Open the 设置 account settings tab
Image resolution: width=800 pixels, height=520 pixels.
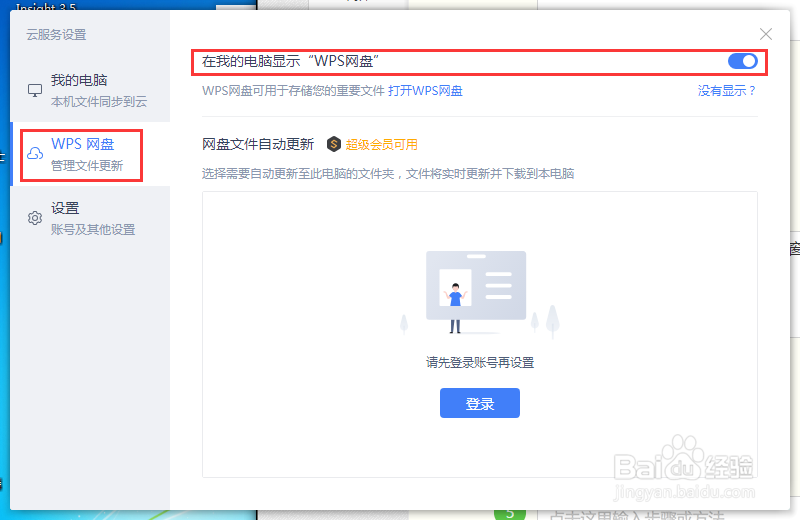pyautogui.click(x=90, y=218)
